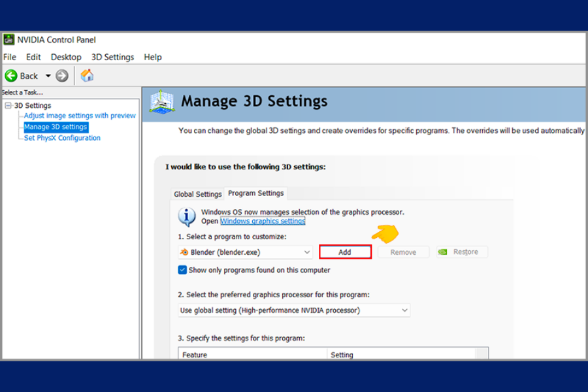The image size is (588, 392).
Task: Select the Program Settings tab
Action: pyautogui.click(x=255, y=193)
